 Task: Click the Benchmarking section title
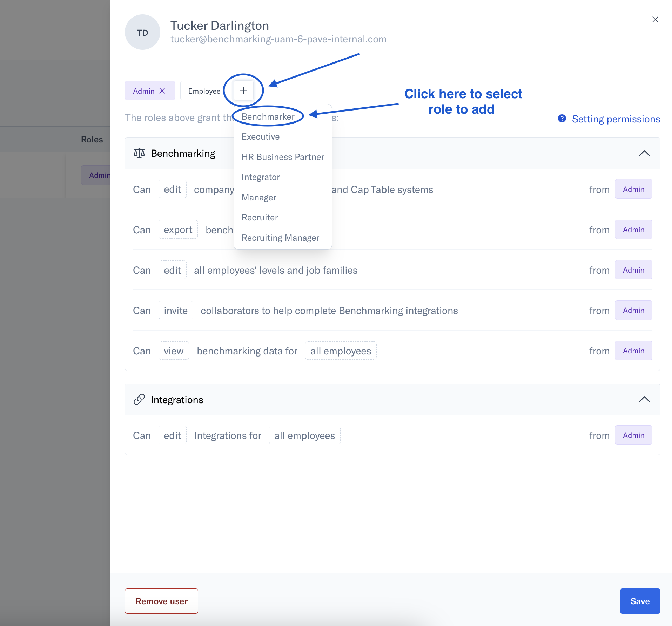pyautogui.click(x=183, y=153)
